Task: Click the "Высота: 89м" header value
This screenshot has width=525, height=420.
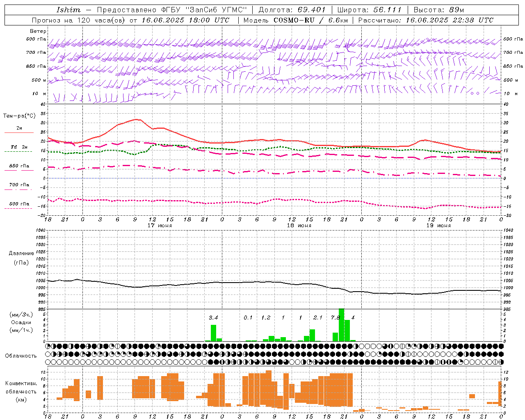Action: pos(438,10)
